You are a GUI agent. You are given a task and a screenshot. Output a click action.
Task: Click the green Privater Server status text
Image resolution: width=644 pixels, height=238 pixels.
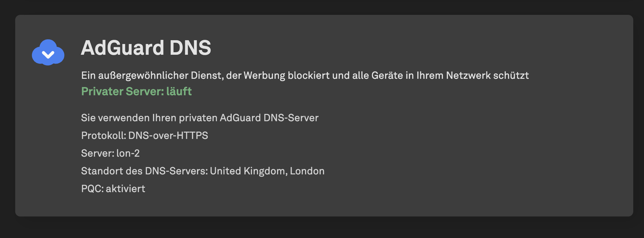[123, 91]
